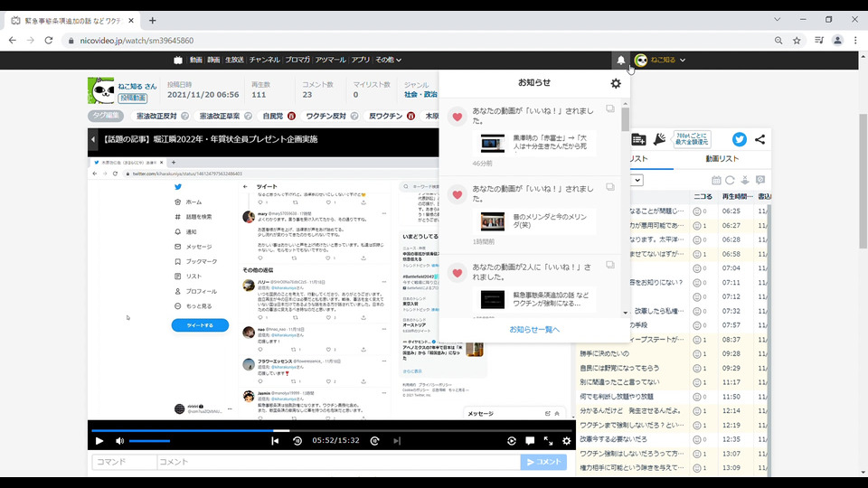Collapse the topic article arrow
Screen dimensions: 868x488
click(x=93, y=139)
